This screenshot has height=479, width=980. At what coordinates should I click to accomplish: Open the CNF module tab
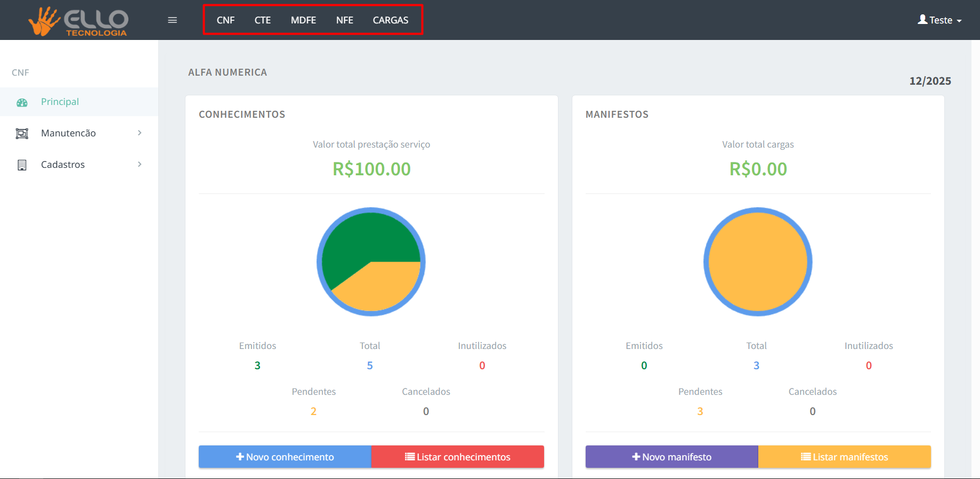pyautogui.click(x=225, y=20)
